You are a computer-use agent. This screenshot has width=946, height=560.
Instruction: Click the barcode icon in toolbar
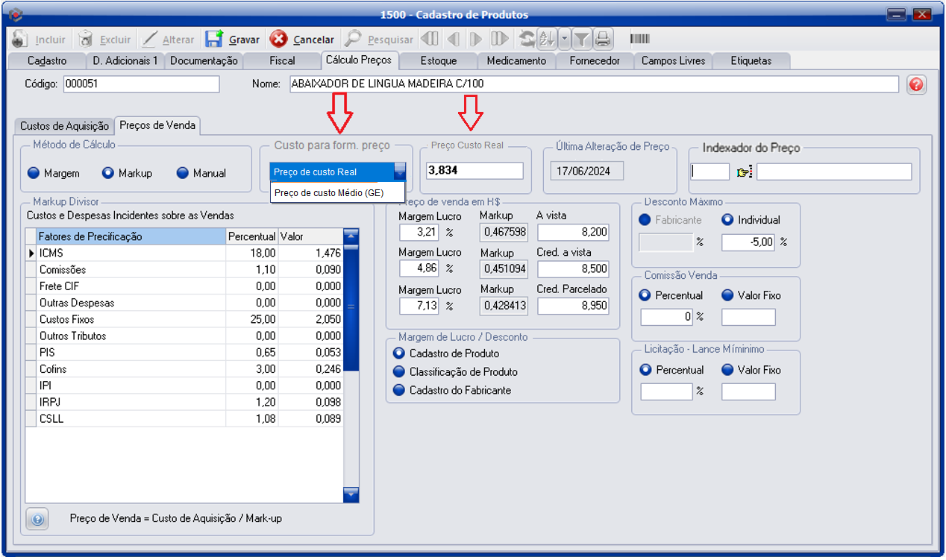[x=640, y=39]
